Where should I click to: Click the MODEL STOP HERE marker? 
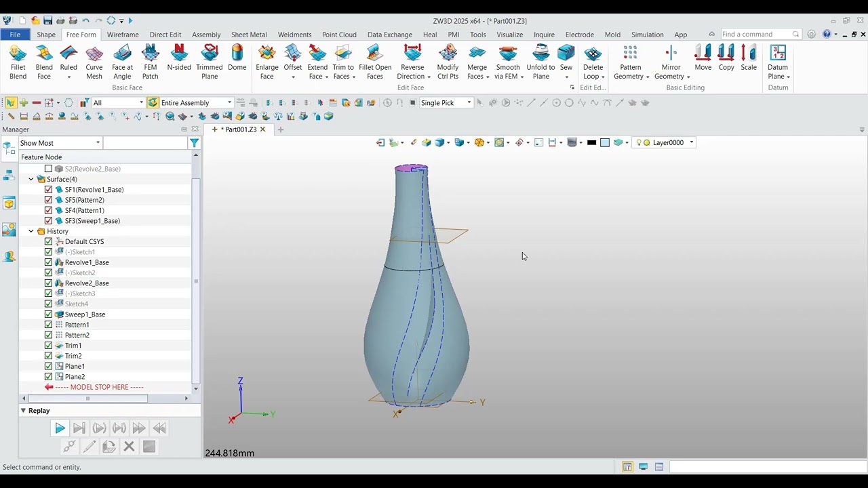coord(99,387)
